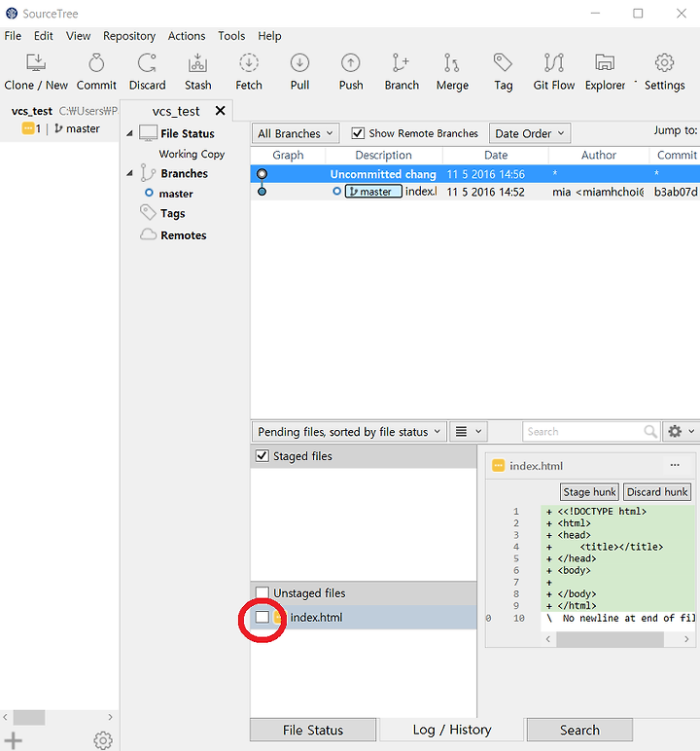Click the plus icon to add repository
700x751 pixels.
(14, 740)
